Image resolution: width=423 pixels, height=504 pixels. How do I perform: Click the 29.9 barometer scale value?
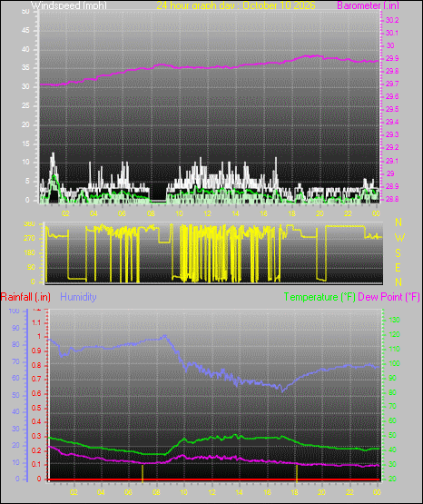click(392, 58)
